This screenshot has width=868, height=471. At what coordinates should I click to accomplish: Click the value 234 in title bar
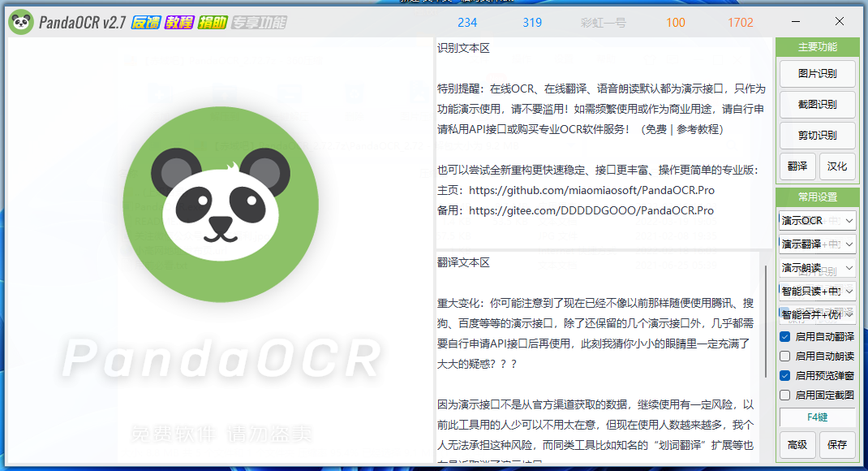tap(467, 23)
